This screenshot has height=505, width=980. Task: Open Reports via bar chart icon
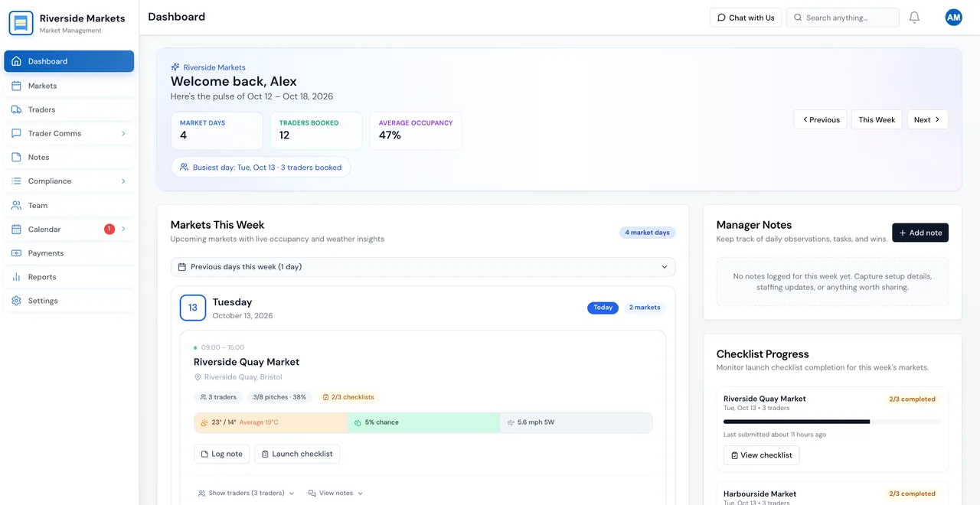point(16,277)
